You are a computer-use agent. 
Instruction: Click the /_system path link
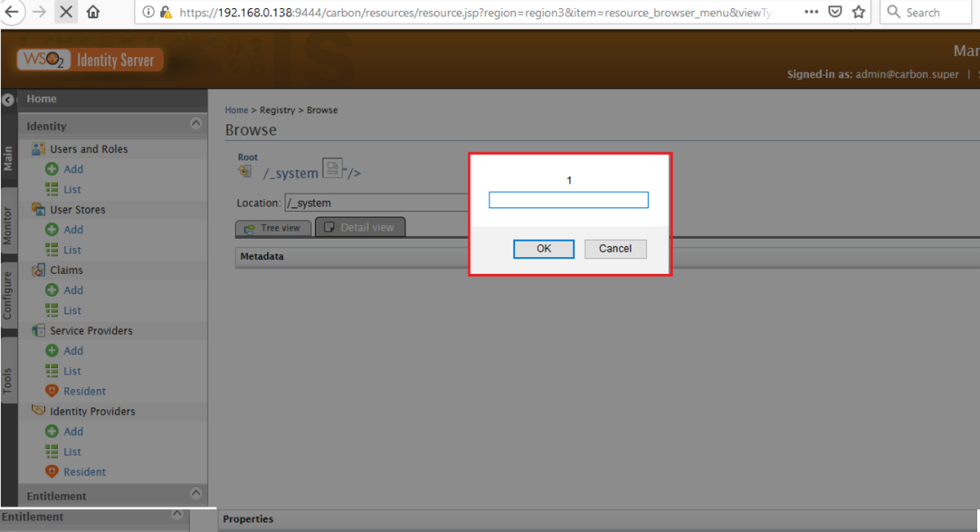click(x=290, y=173)
